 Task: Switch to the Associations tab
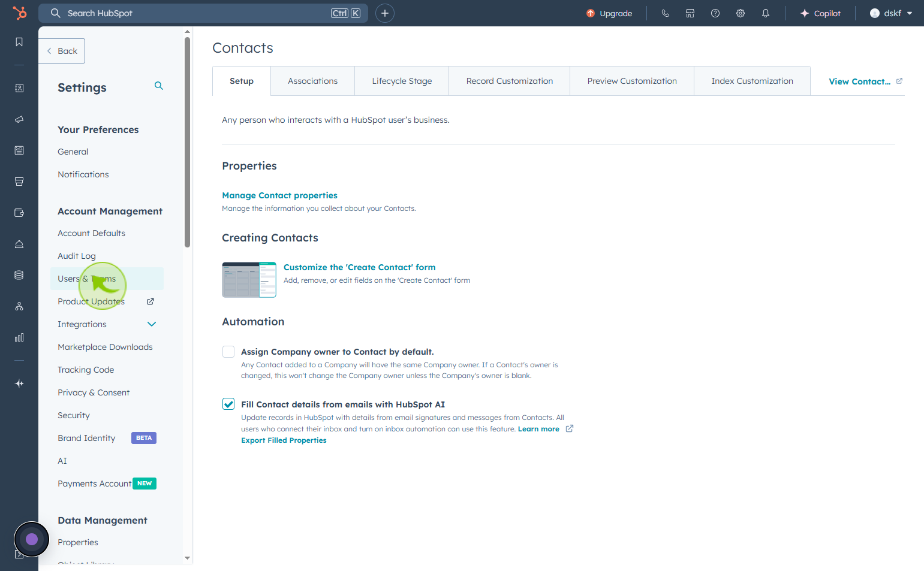pos(312,81)
